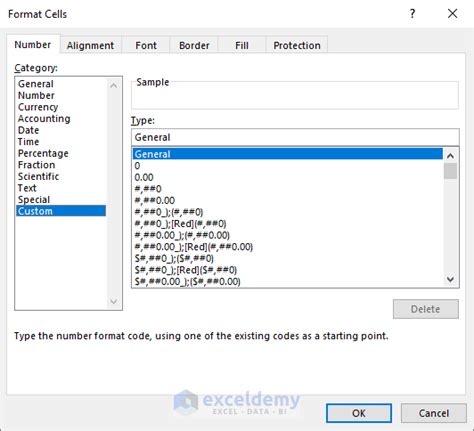
Task: Go to the Fill tab
Action: [x=242, y=45]
